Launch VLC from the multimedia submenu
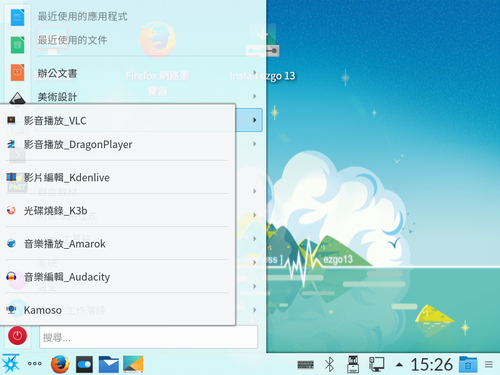Image resolution: width=500 pixels, height=375 pixels. 117,120
